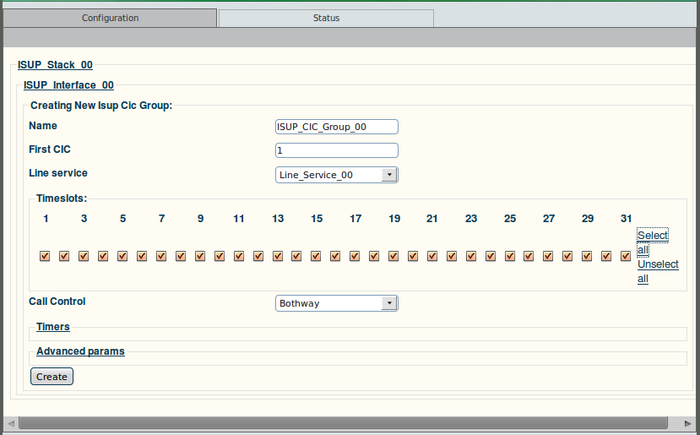Expand the Call Control dropdown
Viewport: 700px width, 435px height.
point(336,303)
